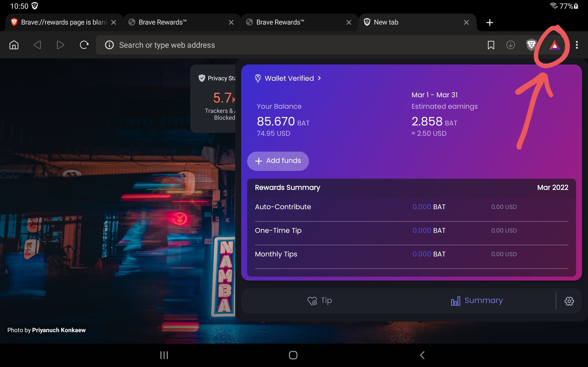This screenshot has width=588, height=367.
Task: Click the Add funds button
Action: [278, 161]
